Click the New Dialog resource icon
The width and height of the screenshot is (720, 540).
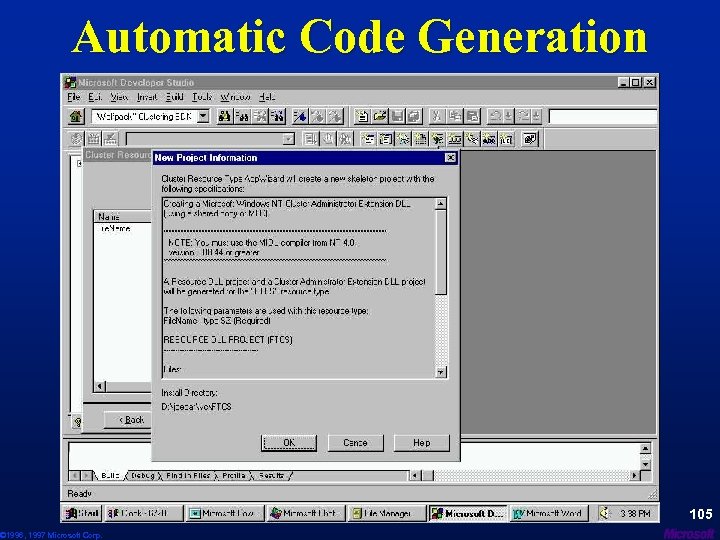[x=368, y=139]
